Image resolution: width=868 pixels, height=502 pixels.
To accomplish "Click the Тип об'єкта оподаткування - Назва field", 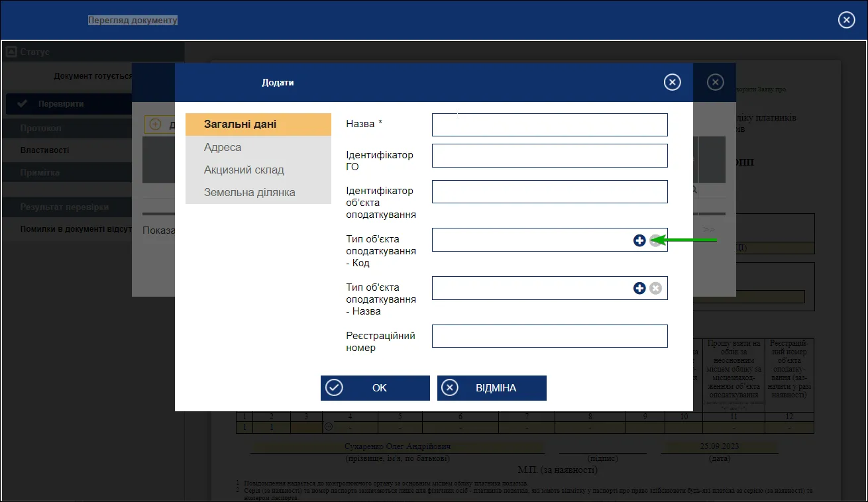I will [549, 288].
